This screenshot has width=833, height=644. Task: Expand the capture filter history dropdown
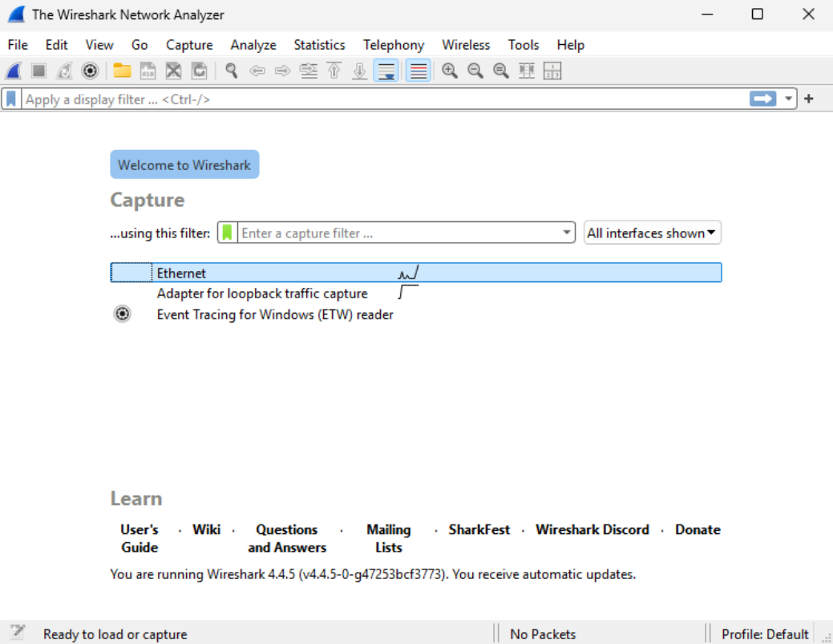pos(567,233)
